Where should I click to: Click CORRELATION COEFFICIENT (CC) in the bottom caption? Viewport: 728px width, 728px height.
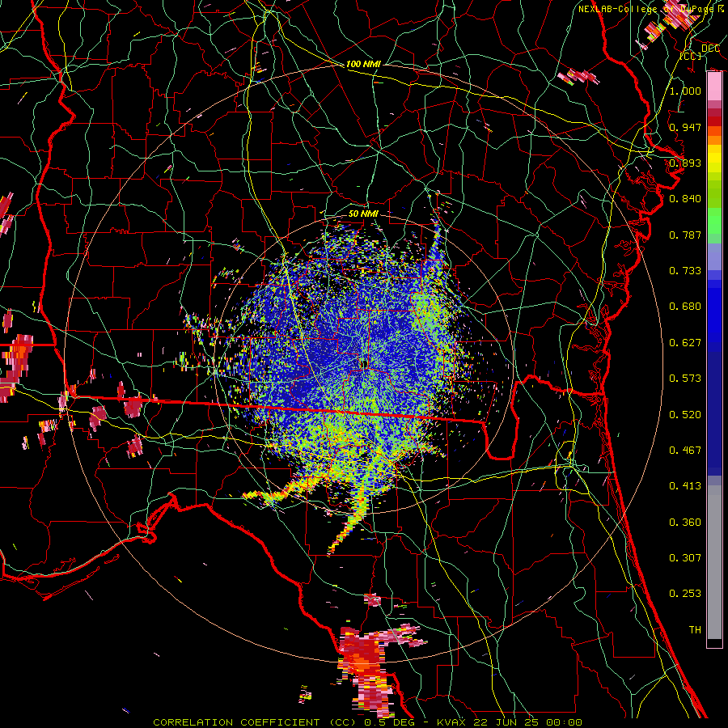[x=255, y=722]
